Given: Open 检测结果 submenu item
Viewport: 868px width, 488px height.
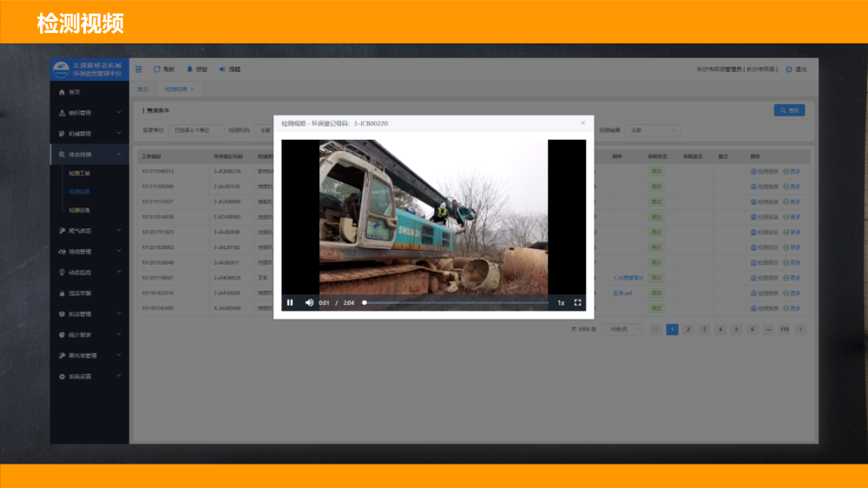Looking at the screenshot, I should click(79, 192).
